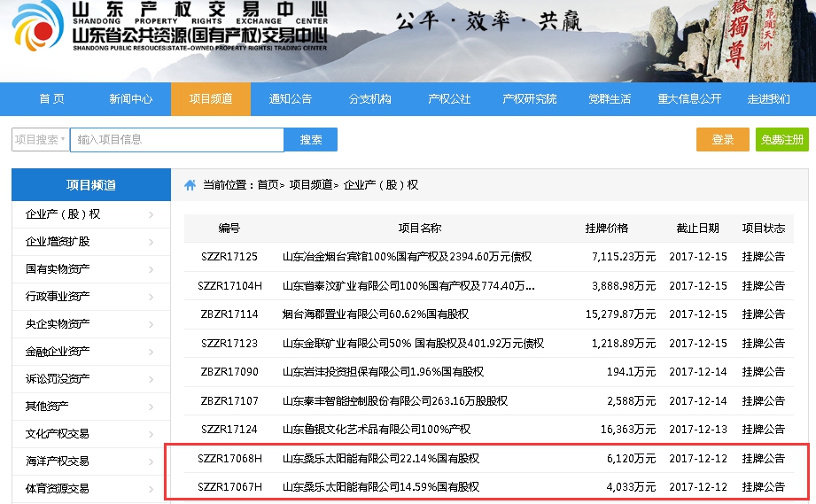The image size is (816, 504).
Task: Go to 首页 in the navigation bar
Action: click(51, 99)
